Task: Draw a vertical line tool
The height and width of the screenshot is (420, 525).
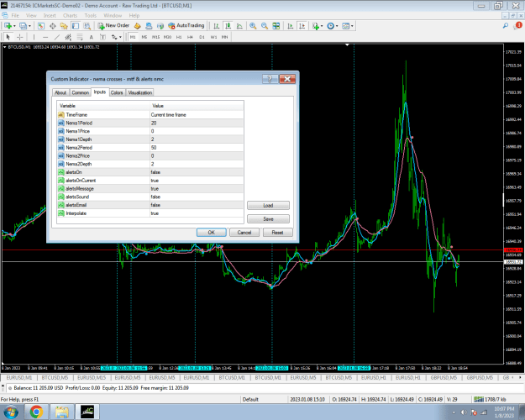Action: (x=34, y=37)
